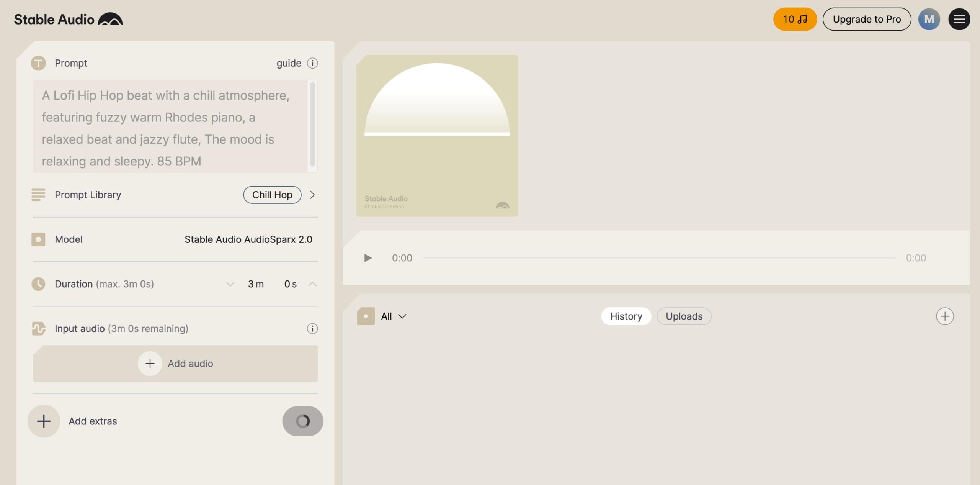Click the M user avatar
This screenshot has width=980, height=485.
pyautogui.click(x=929, y=19)
